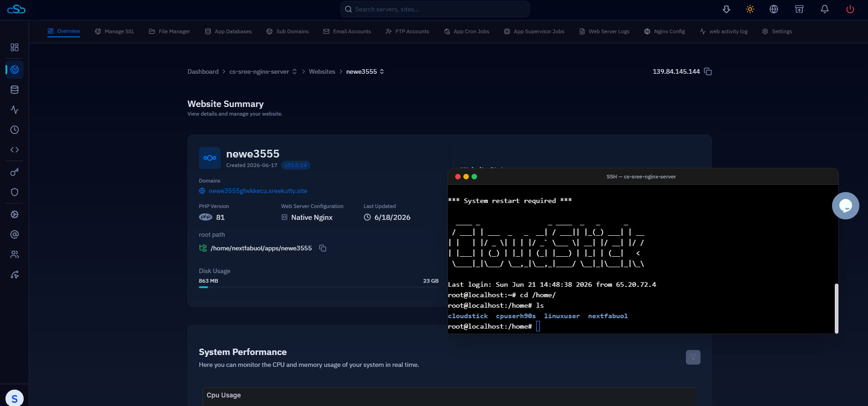Copy the server IP 139.84.145.144

pyautogui.click(x=708, y=71)
